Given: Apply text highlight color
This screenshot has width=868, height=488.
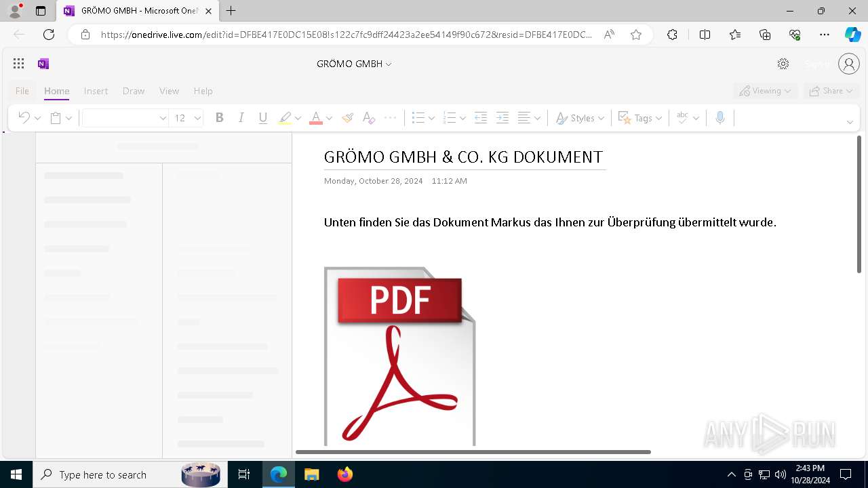Looking at the screenshot, I should [285, 118].
